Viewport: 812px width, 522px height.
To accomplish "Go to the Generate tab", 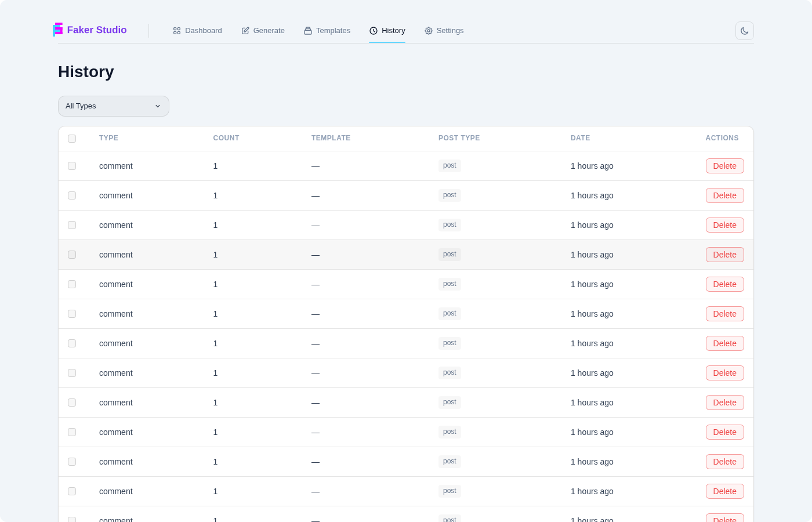I will coord(263,31).
